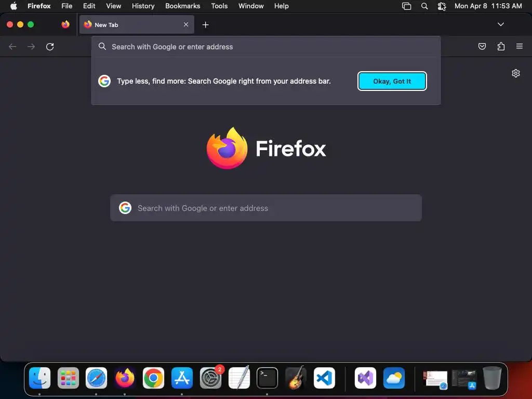Open the Window menu

[x=251, y=6]
